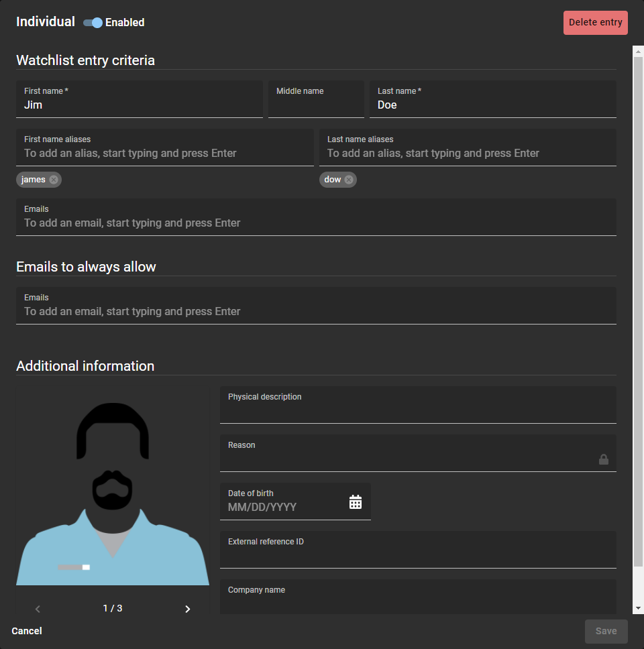Focus the Middle name field

[x=316, y=105]
